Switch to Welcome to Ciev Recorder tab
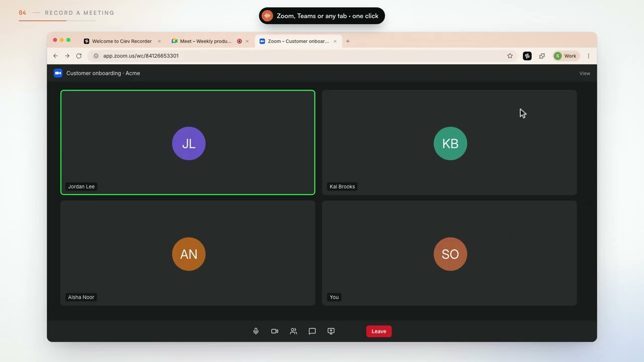This screenshot has width=644, height=362. pyautogui.click(x=122, y=41)
